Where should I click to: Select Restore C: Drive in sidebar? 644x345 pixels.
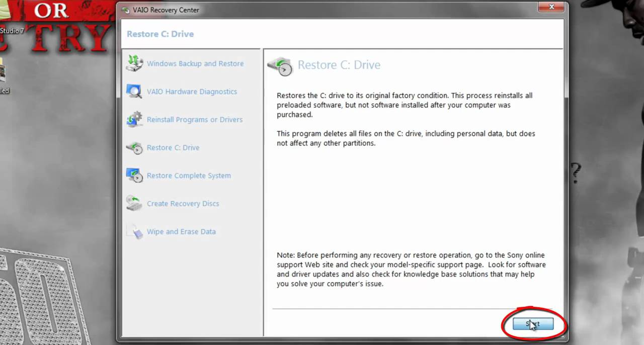click(x=173, y=148)
